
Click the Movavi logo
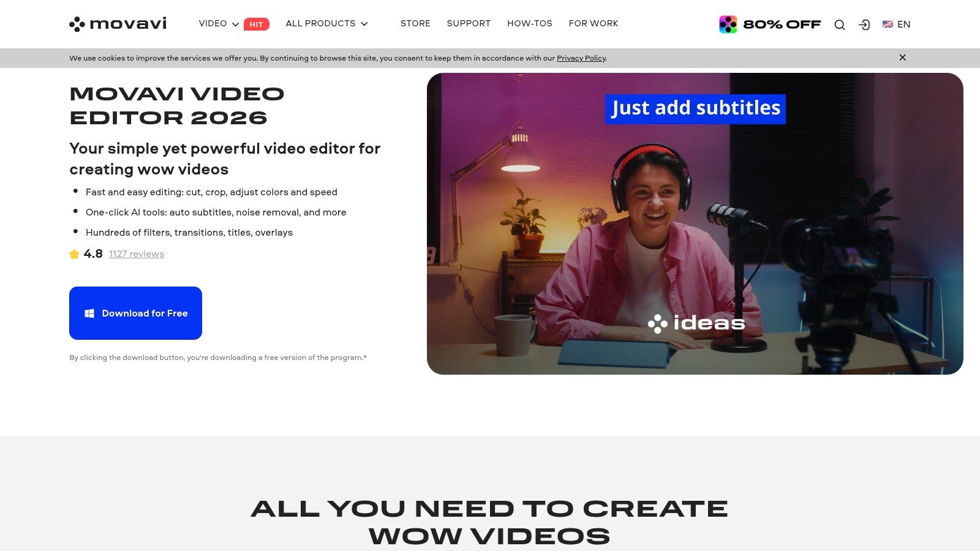[118, 24]
